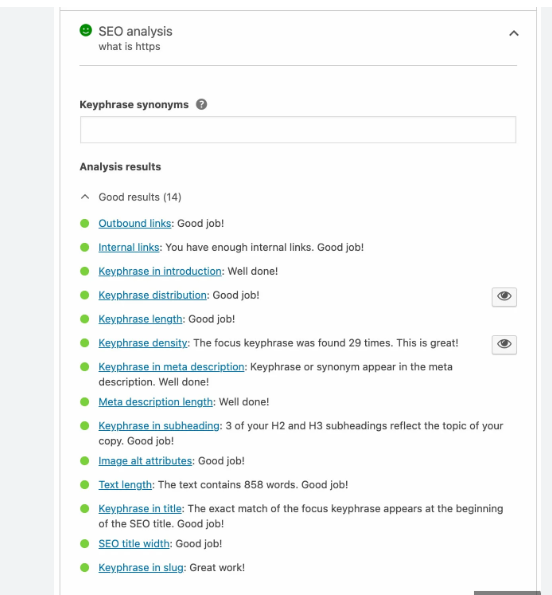Collapse the Good results (14) list
The height and width of the screenshot is (595, 552).
131,197
